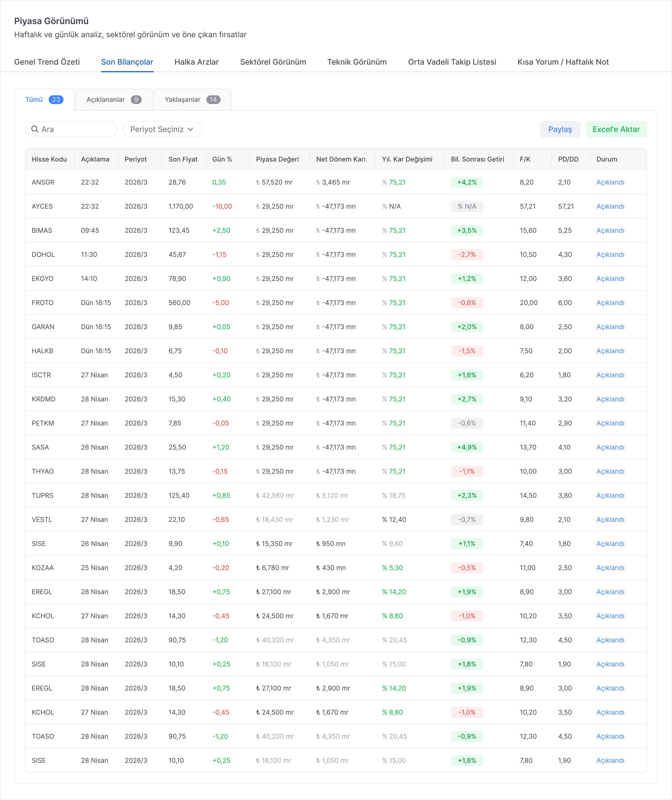Screen dimensions: 672x800
Task: Click Açıklandı link in KOZAA row
Action: tap(610, 568)
